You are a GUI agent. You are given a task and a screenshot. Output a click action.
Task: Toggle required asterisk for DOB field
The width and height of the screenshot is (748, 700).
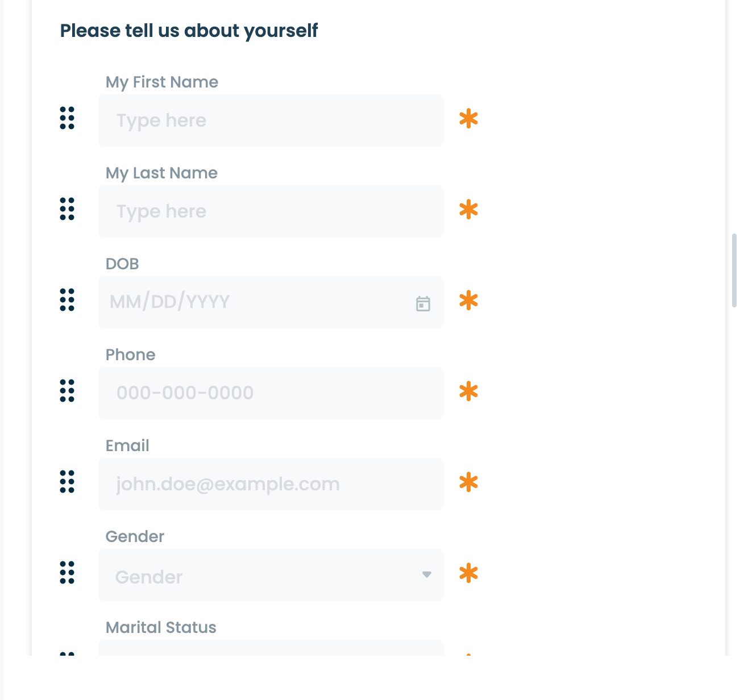pyautogui.click(x=468, y=301)
